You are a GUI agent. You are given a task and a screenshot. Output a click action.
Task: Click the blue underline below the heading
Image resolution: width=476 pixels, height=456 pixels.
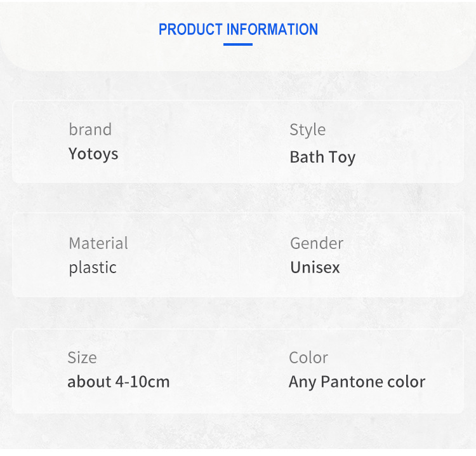pyautogui.click(x=238, y=44)
